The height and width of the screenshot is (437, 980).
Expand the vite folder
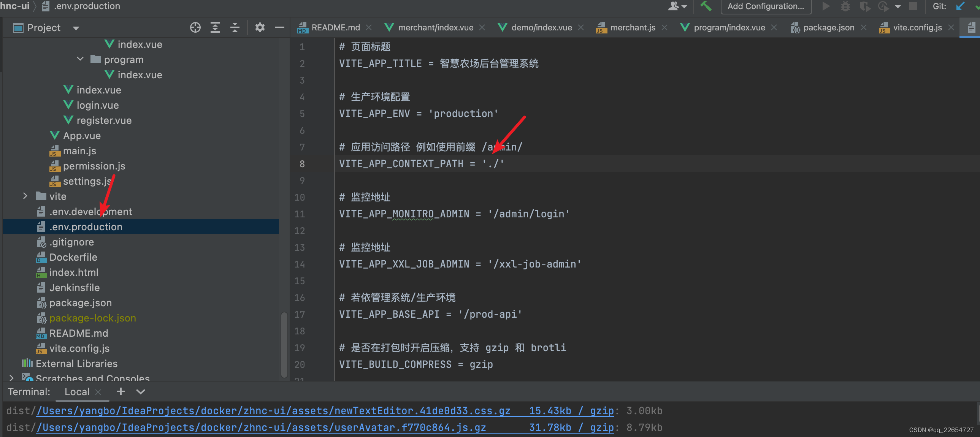tap(25, 196)
